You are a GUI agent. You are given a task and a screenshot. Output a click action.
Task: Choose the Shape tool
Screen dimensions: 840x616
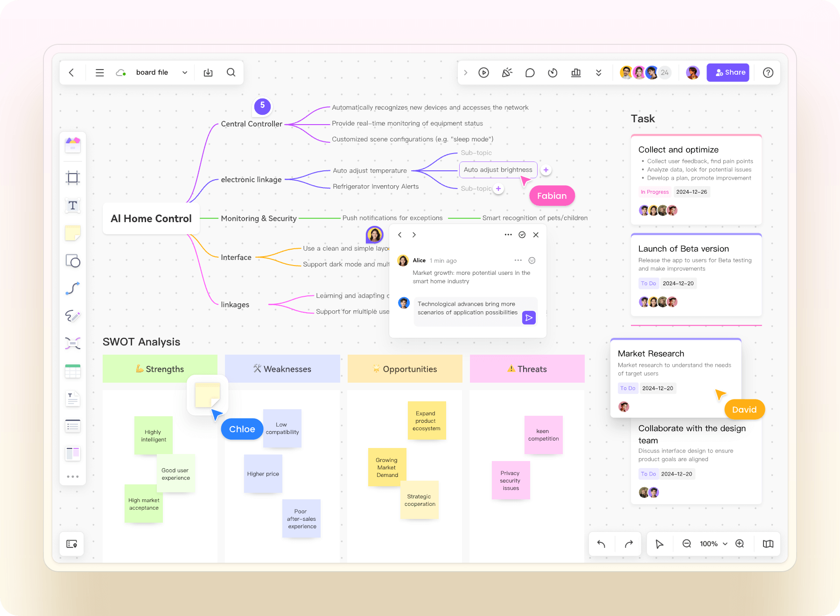point(73,261)
